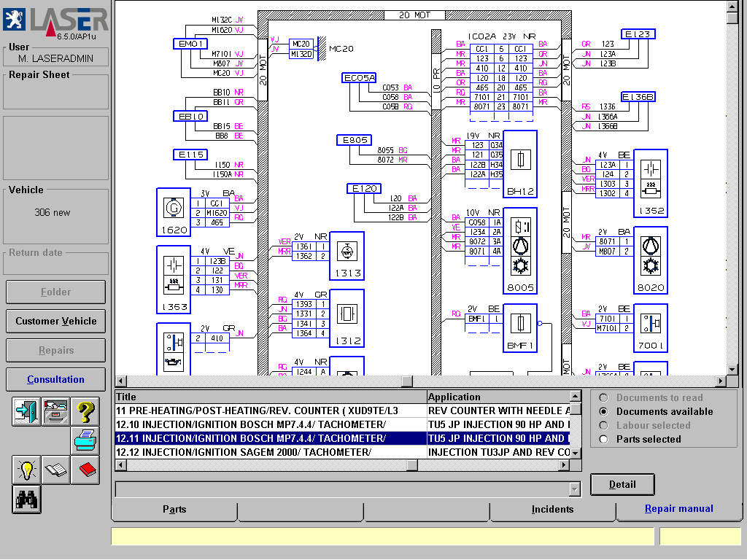
Task: Click the Peugeot lion logo
Action: [x=15, y=20]
